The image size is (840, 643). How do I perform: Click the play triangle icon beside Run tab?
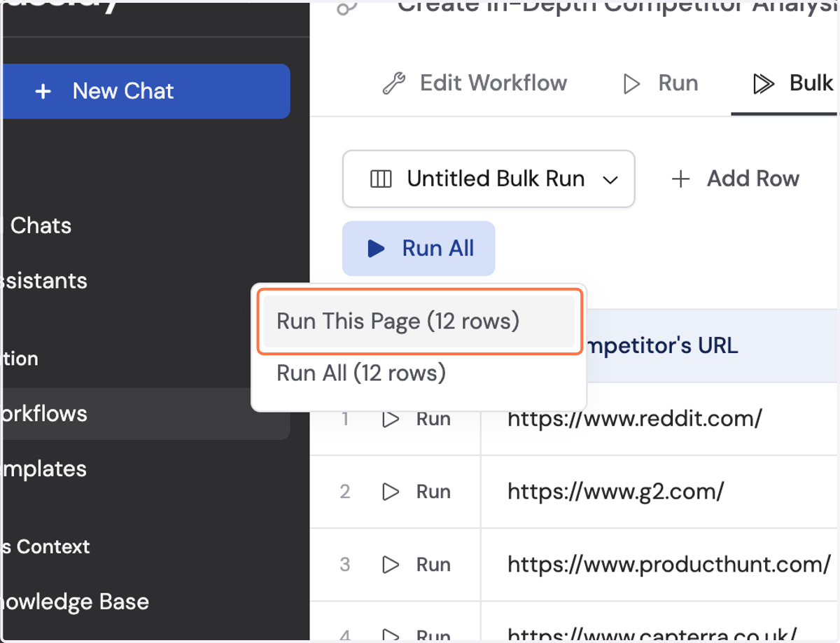click(x=631, y=84)
